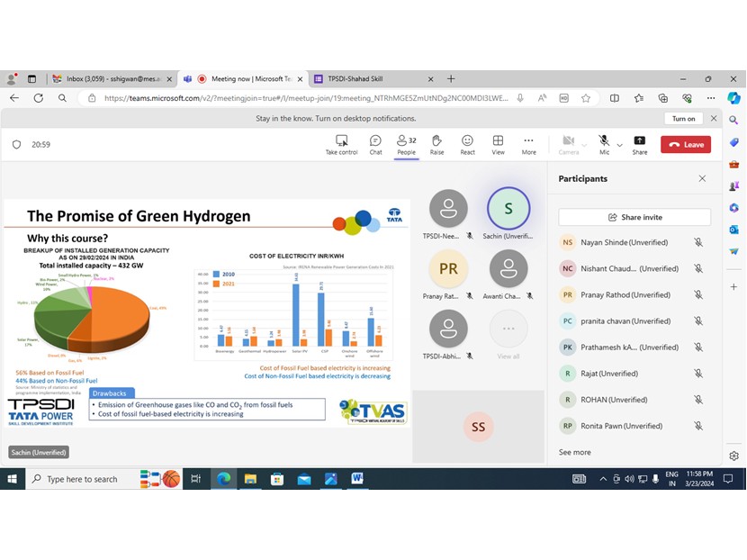Raise your hand in the meeting
This screenshot has width=747, height=560.
pyautogui.click(x=436, y=144)
